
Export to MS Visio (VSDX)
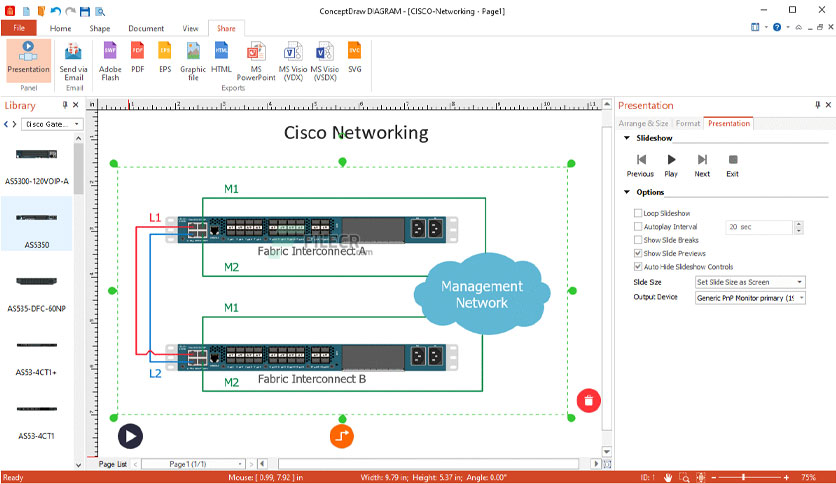coord(325,61)
